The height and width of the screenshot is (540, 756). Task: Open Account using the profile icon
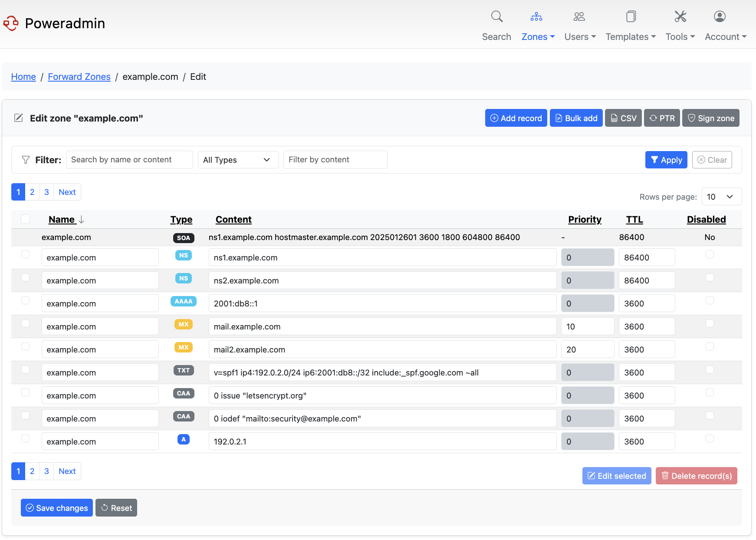click(x=719, y=16)
